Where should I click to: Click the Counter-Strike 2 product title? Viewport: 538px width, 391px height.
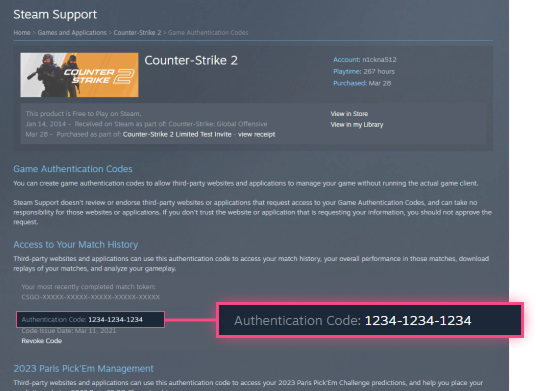[191, 61]
